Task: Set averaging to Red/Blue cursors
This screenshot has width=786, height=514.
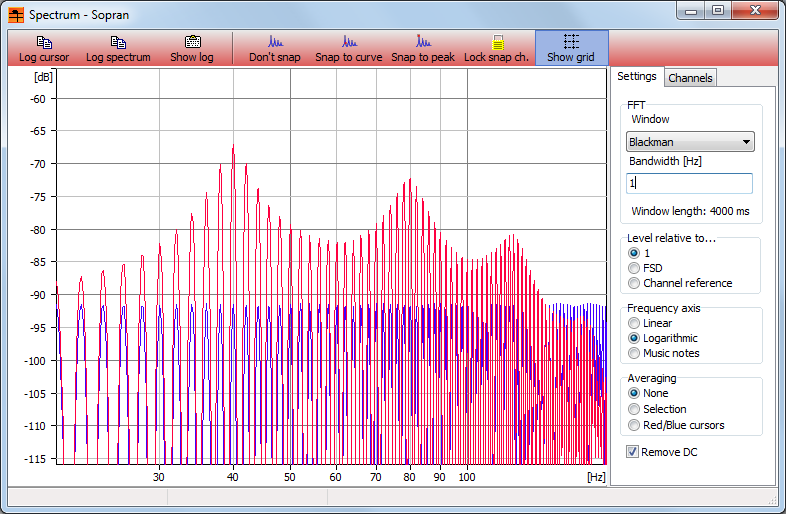Action: (x=634, y=425)
